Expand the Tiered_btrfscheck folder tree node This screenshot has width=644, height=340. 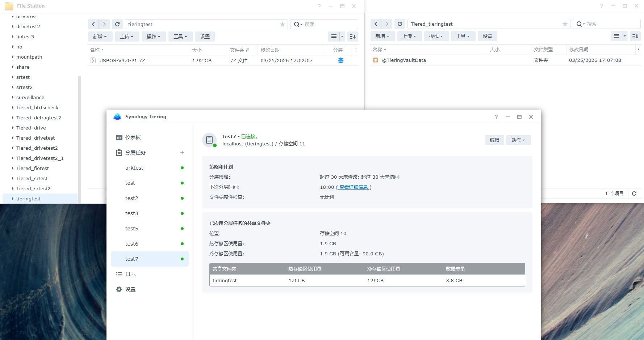13,107
